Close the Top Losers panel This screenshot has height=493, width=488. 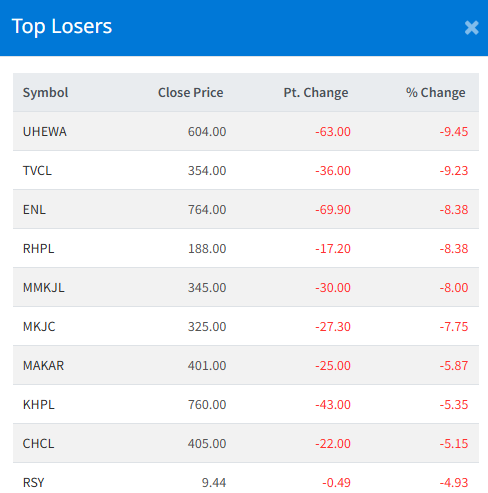471,28
